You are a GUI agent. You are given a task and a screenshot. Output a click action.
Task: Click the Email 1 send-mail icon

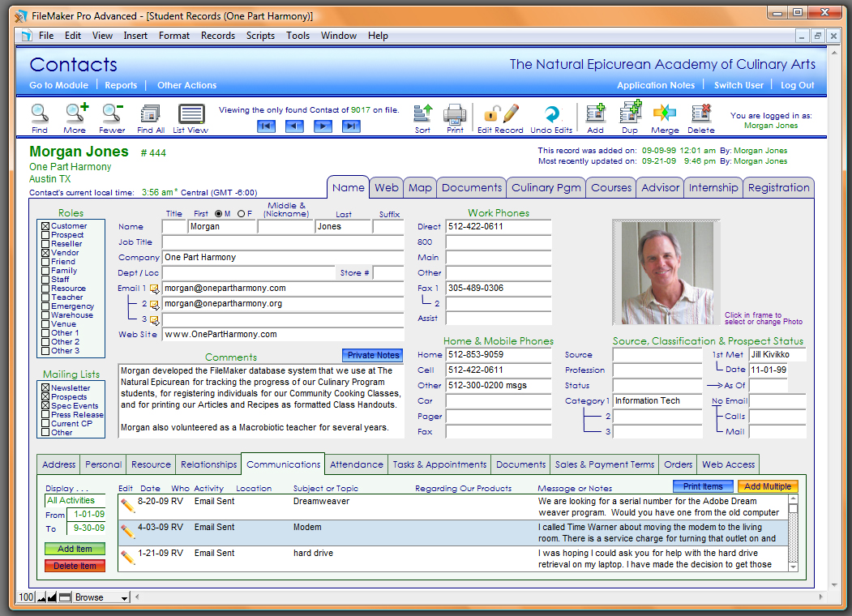pos(154,289)
